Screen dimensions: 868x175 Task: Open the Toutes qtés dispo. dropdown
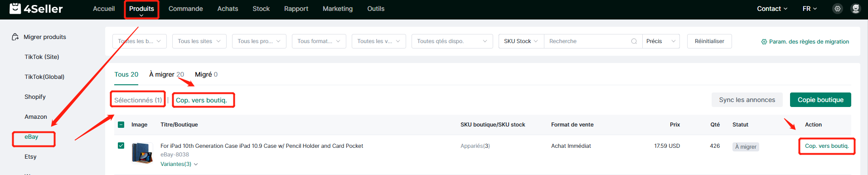(x=452, y=41)
